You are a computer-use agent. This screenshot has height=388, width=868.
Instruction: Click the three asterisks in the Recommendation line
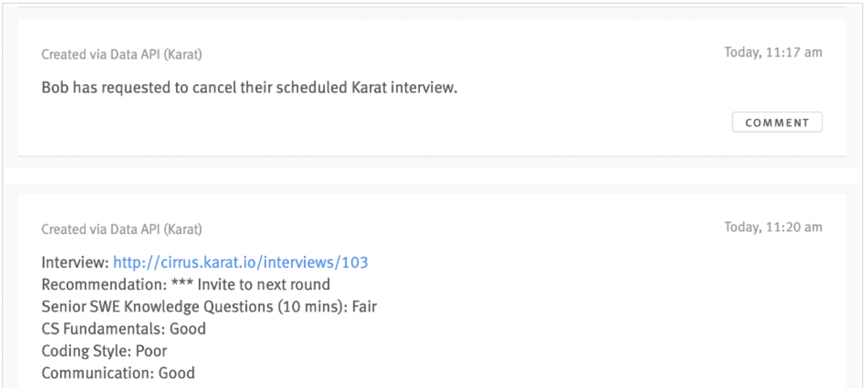(x=182, y=283)
